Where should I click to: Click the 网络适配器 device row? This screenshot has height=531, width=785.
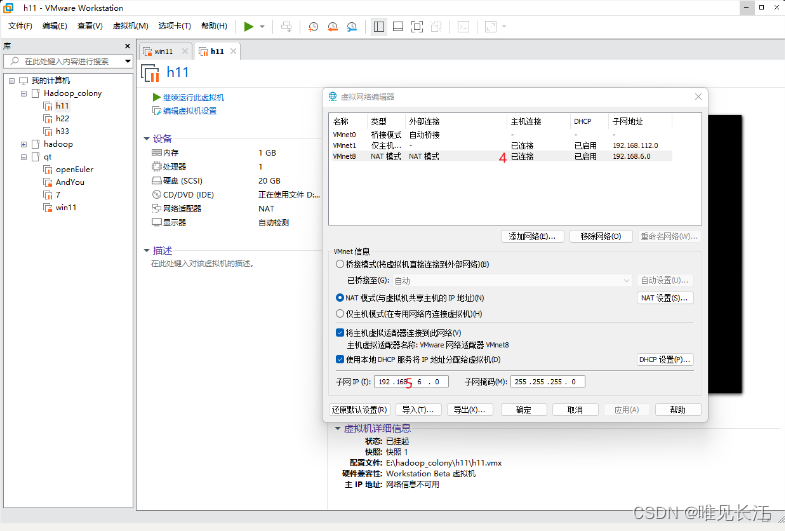[x=235, y=209]
